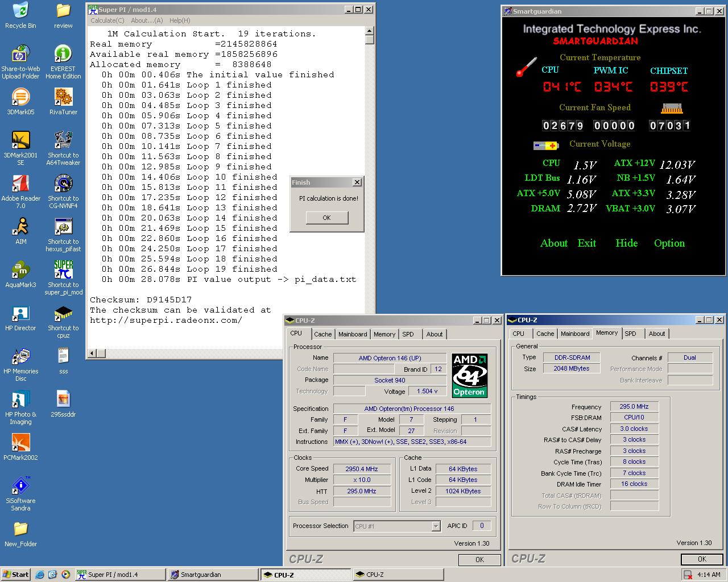The height and width of the screenshot is (582, 728).
Task: Select Super PI / mod1.4 taskbar button
Action: pos(119,575)
